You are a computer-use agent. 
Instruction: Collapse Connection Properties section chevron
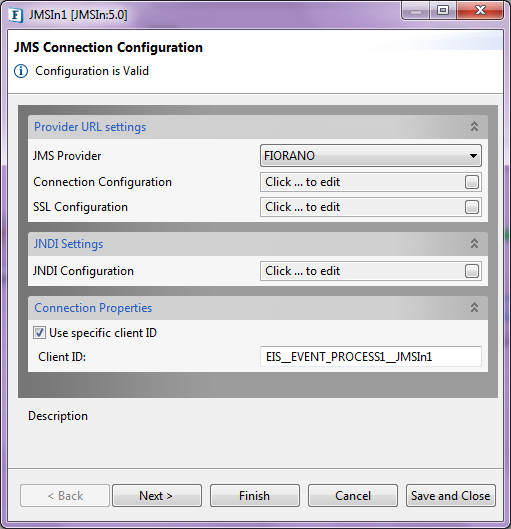pos(474,307)
